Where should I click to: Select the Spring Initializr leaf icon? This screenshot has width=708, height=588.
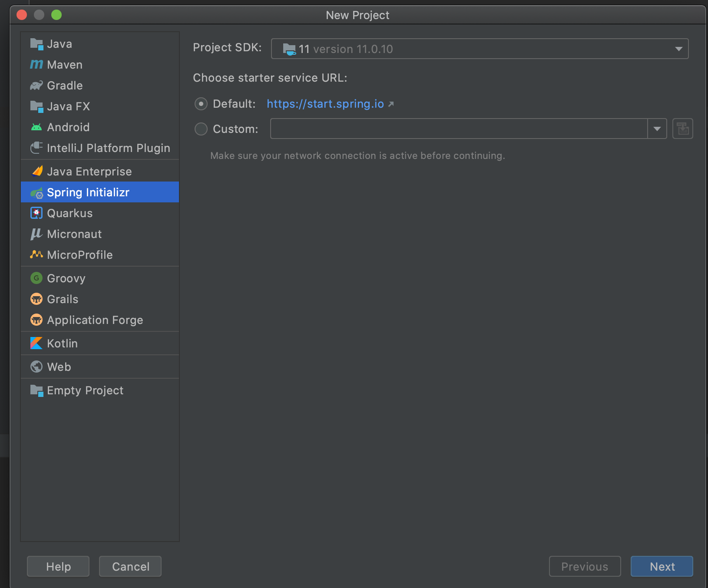pyautogui.click(x=36, y=192)
